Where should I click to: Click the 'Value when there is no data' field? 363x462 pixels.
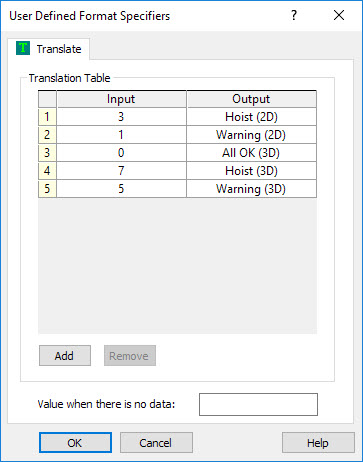point(258,404)
